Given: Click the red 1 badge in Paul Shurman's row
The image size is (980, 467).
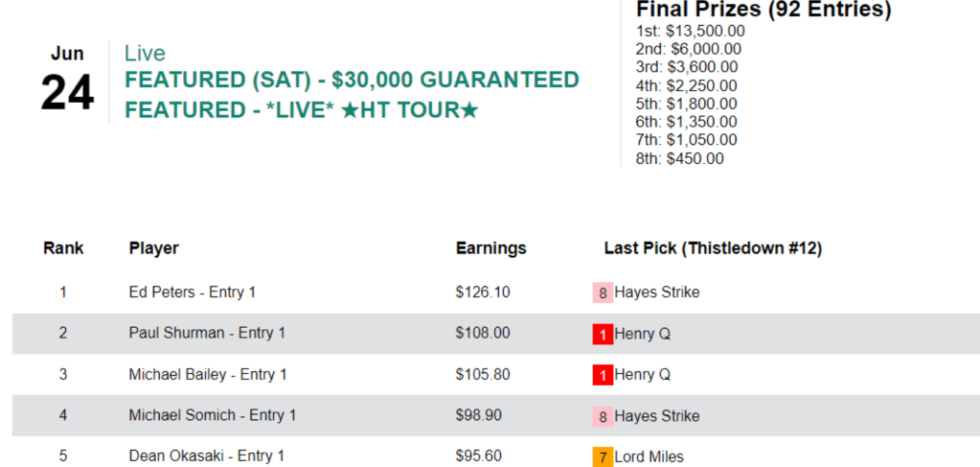Looking at the screenshot, I should (603, 334).
